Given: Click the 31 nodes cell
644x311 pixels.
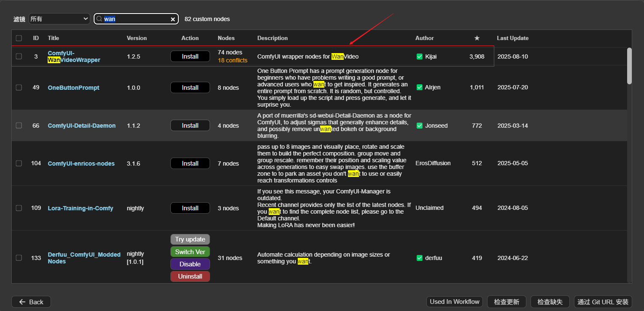Looking at the screenshot, I should pos(230,258).
